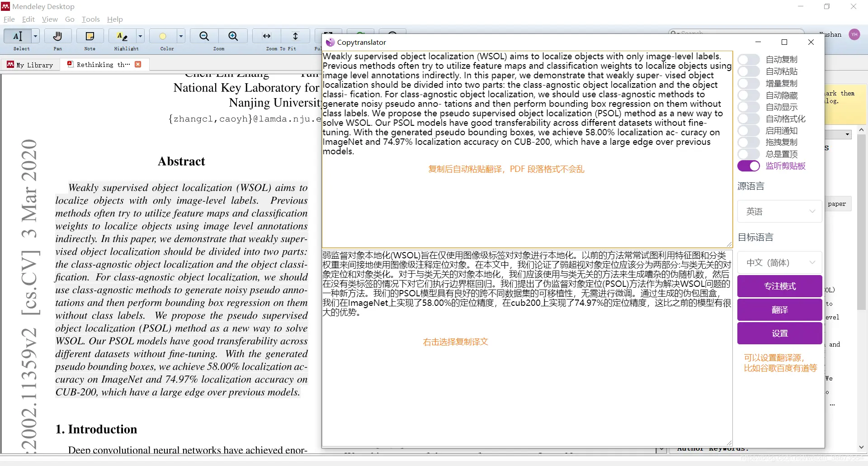Open the Color dropdown arrow

pyautogui.click(x=181, y=36)
